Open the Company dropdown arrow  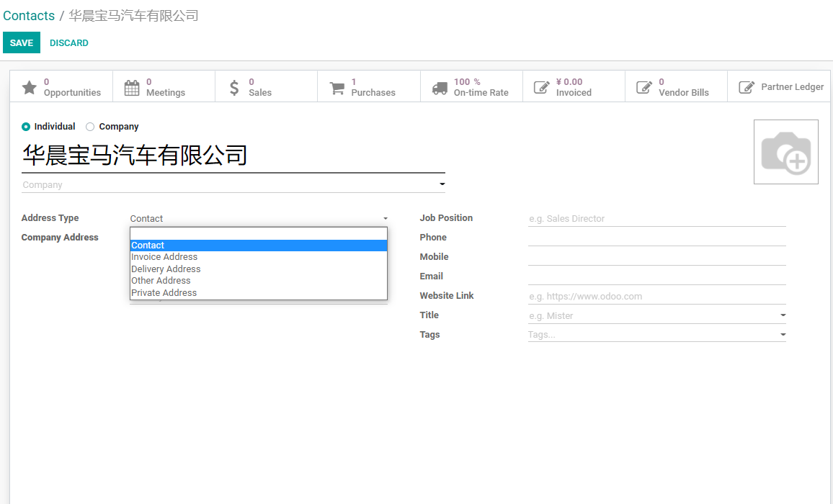[x=442, y=184]
